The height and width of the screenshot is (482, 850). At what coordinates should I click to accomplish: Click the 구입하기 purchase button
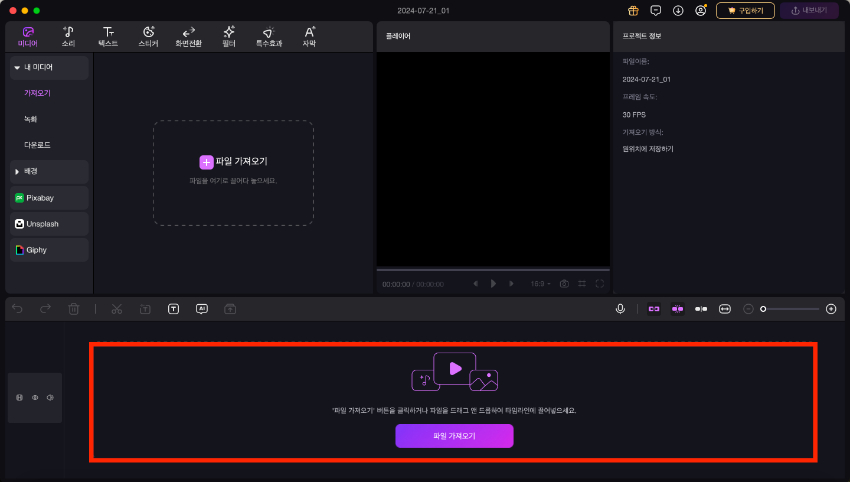coord(745,10)
